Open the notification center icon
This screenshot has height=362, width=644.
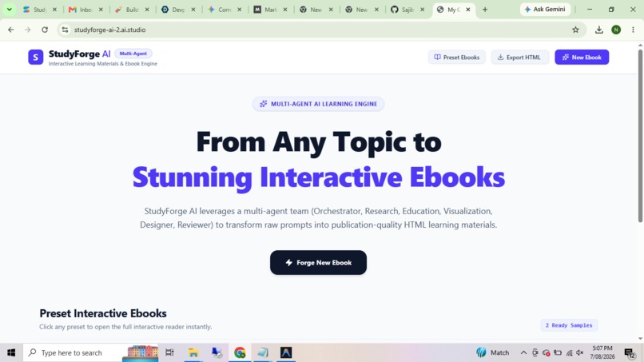pos(630,352)
